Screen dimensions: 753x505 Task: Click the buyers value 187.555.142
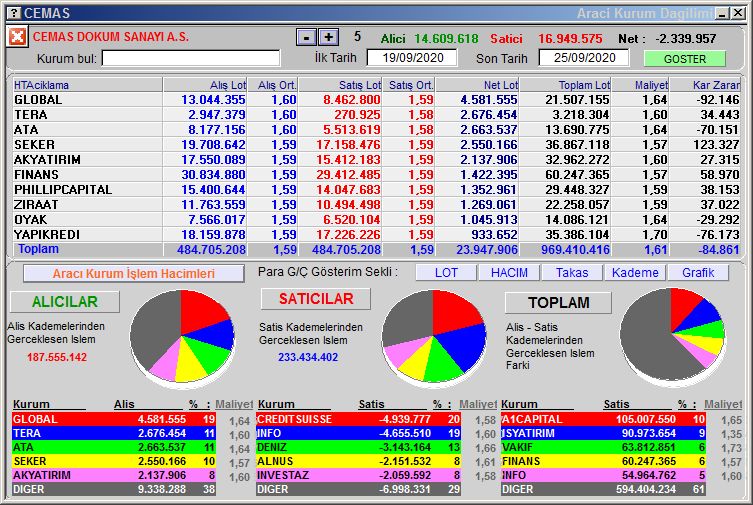point(57,357)
